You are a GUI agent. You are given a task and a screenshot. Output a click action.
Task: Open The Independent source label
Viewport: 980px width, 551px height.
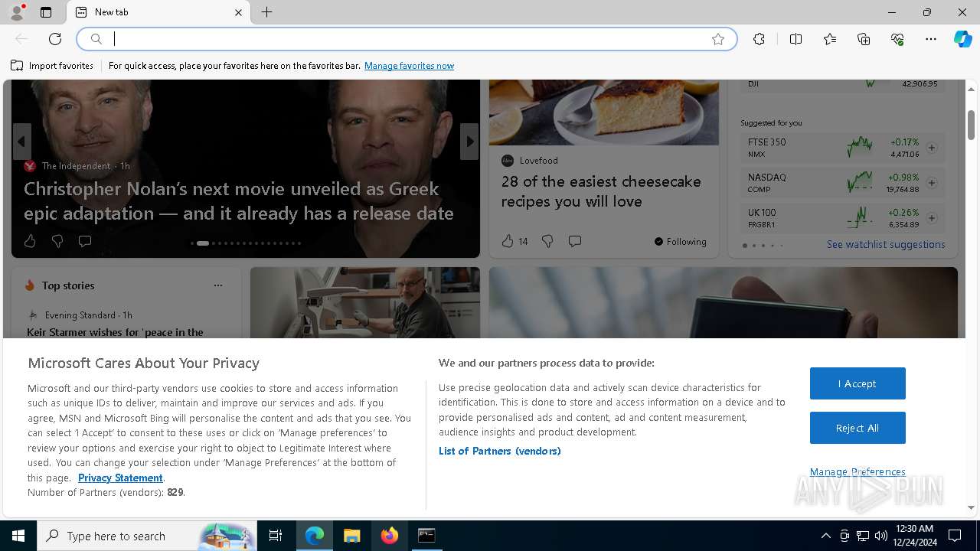coord(76,166)
